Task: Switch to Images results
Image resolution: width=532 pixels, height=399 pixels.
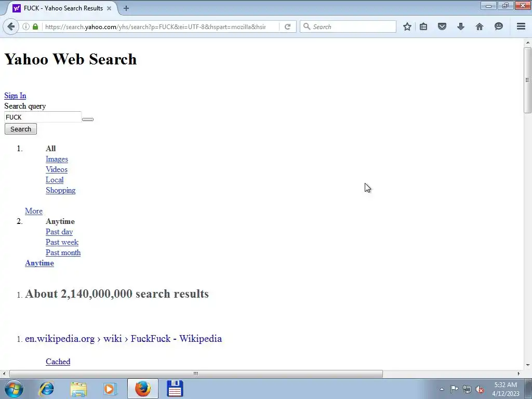Action: 57,159
